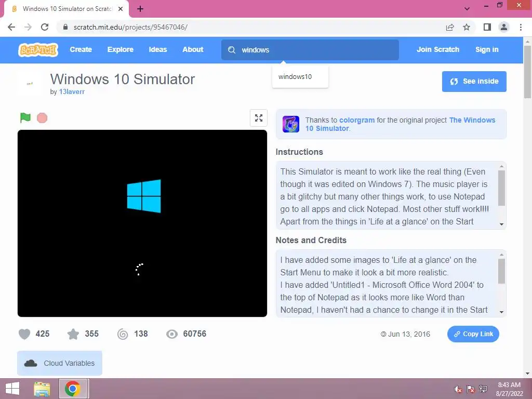Open browser side panel
Image resolution: width=532 pixels, height=399 pixels.
pyautogui.click(x=487, y=27)
